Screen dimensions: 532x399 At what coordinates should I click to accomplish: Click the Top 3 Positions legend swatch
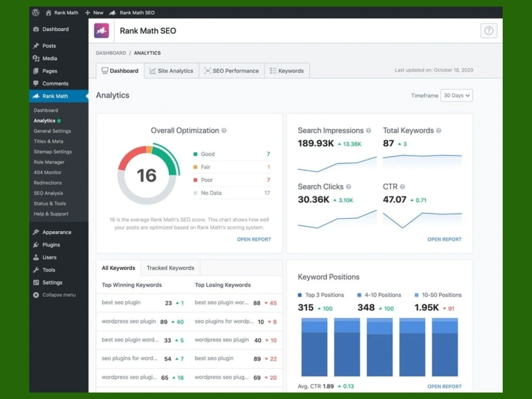pyautogui.click(x=300, y=295)
